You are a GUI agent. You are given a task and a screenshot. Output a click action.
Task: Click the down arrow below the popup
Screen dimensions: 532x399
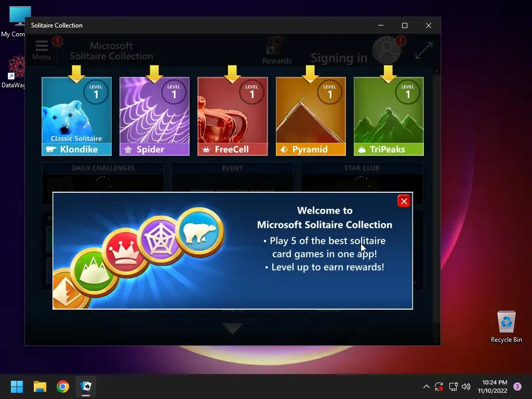(x=233, y=328)
